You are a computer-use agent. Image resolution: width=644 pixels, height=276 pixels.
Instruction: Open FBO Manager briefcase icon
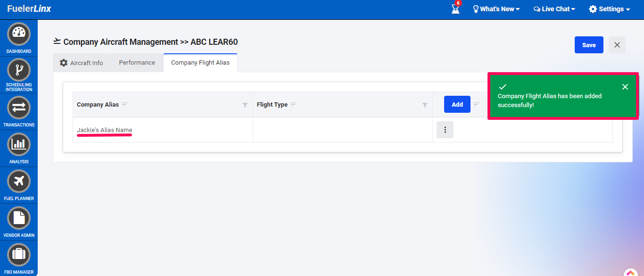19,255
